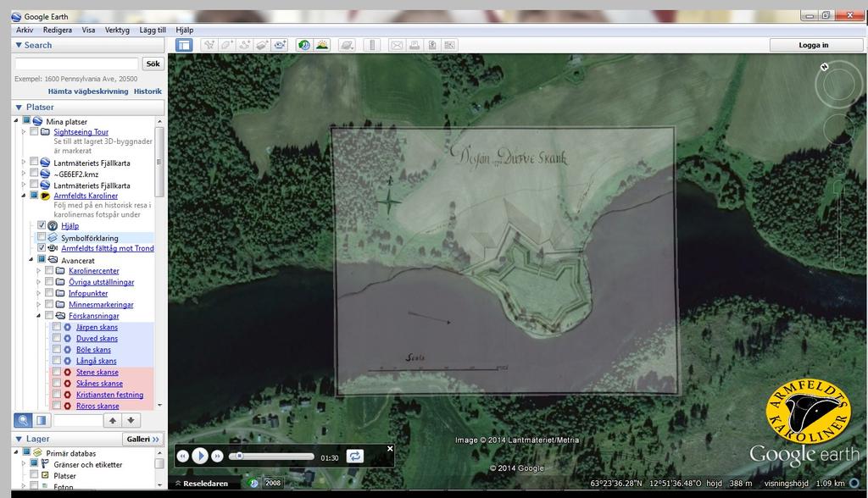Click the search magnifier button in Platser
The height and width of the screenshot is (498, 868).
pos(23,421)
